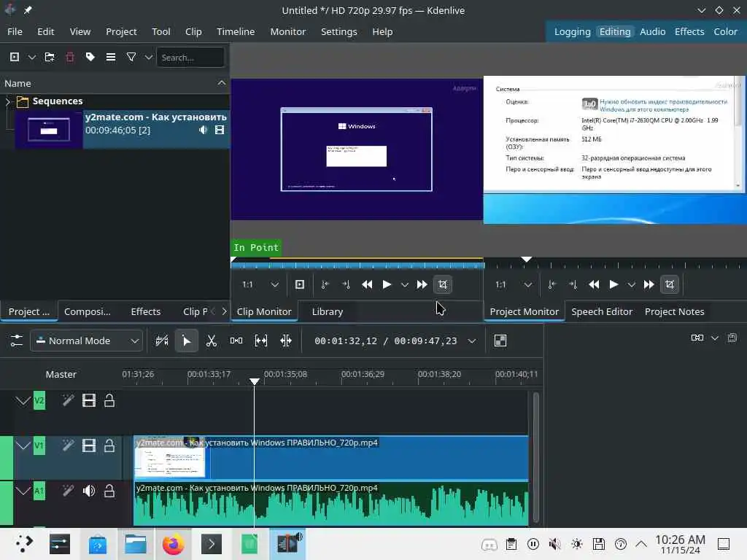
Task: Toggle the timeline clip razor-effects icon beside Normal Mode
Action: (162, 341)
